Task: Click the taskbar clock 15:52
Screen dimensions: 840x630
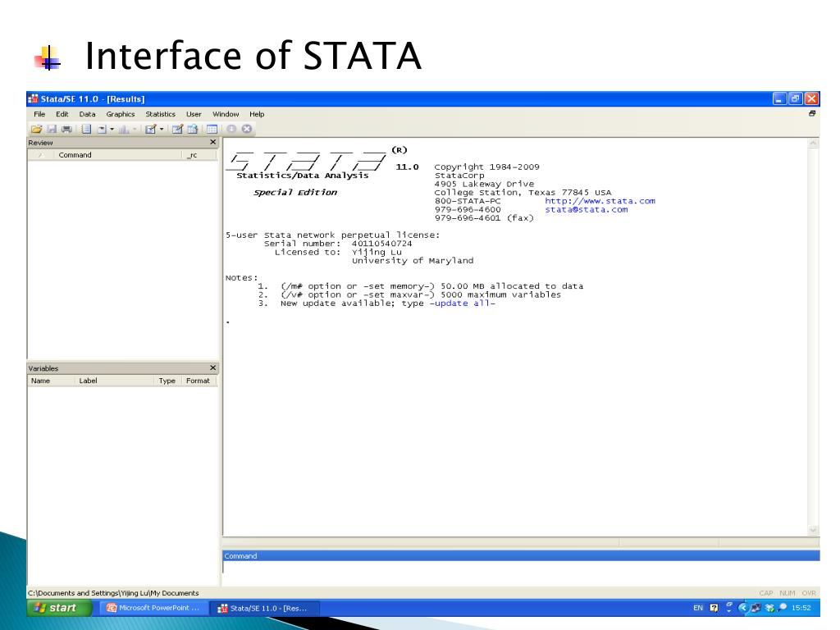Action: pyautogui.click(x=801, y=608)
